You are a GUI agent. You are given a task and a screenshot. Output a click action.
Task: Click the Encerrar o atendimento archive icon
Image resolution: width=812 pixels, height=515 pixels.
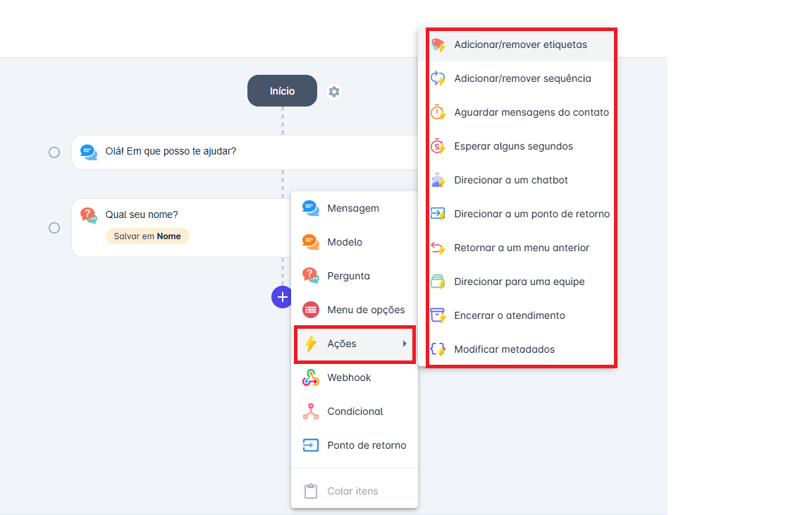coord(438,315)
